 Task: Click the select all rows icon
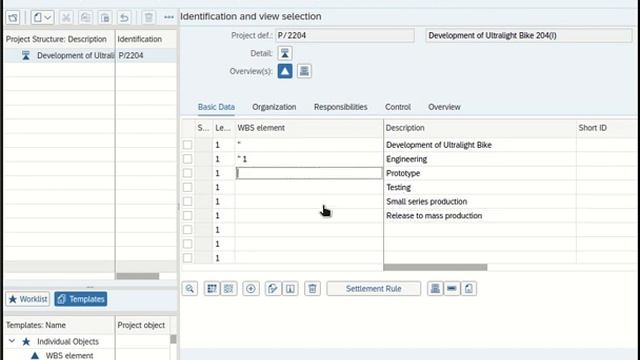212,289
